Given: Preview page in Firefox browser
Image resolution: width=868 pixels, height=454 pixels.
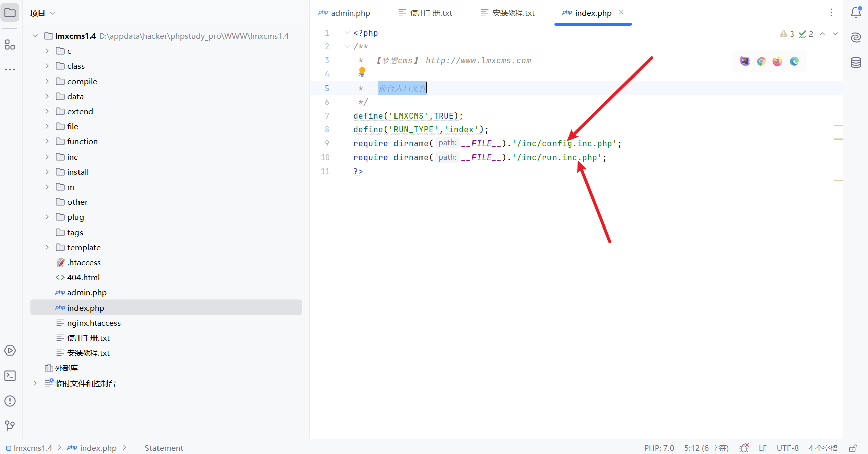Looking at the screenshot, I should 777,61.
